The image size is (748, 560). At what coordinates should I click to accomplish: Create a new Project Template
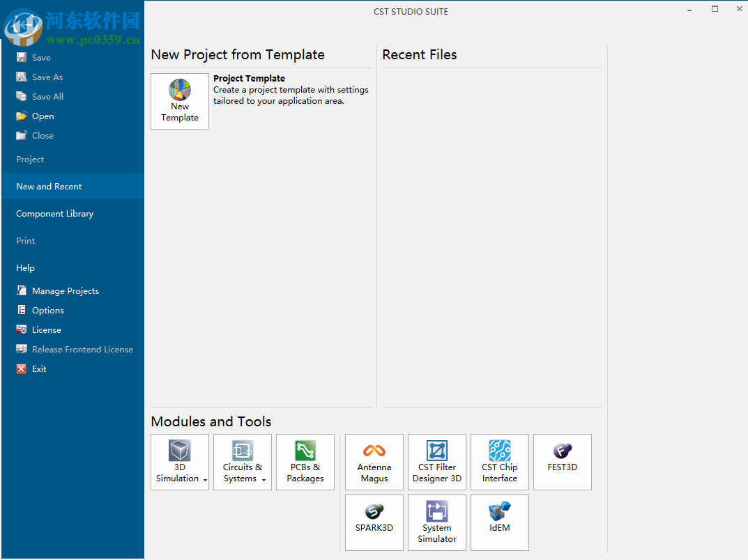[180, 101]
